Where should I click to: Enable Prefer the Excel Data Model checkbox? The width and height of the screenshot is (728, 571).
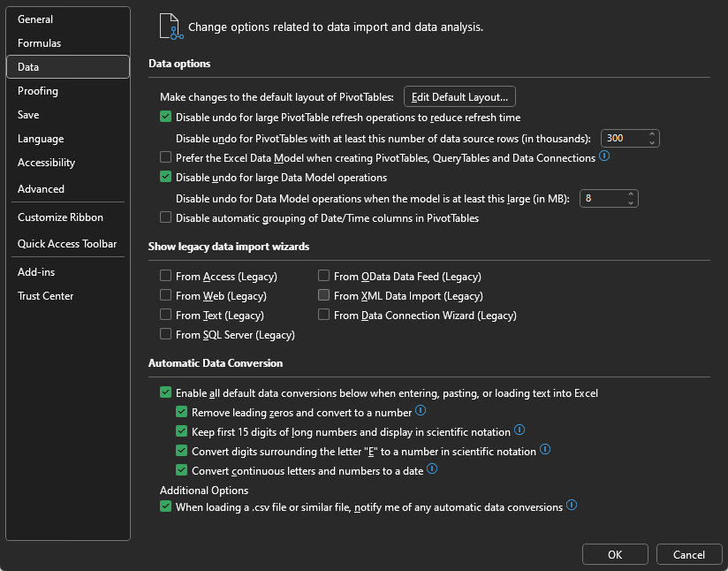tap(166, 157)
